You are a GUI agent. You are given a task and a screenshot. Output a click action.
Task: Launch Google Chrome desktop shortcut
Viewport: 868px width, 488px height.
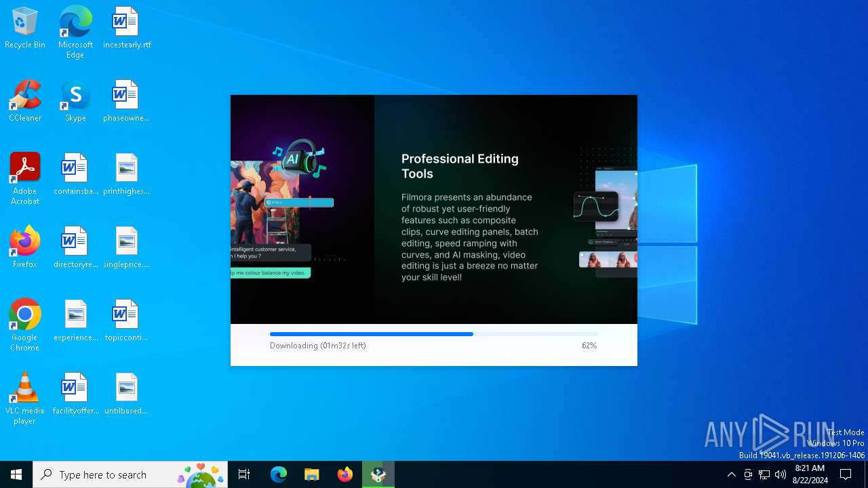[25, 325]
